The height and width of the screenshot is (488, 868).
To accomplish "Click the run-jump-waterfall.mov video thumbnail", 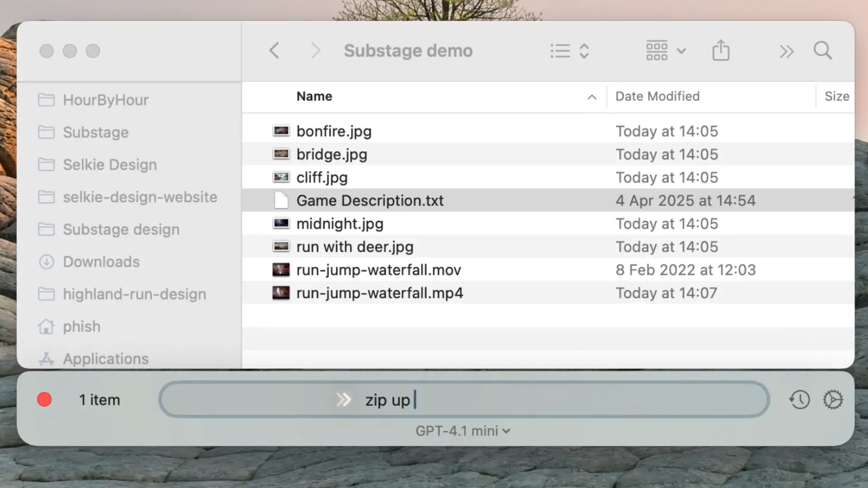I will click(x=281, y=270).
